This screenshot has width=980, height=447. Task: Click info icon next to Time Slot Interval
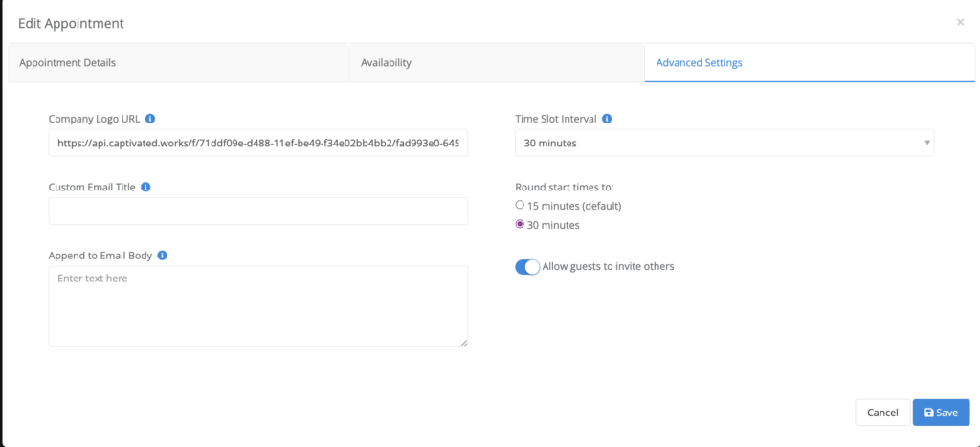point(607,118)
